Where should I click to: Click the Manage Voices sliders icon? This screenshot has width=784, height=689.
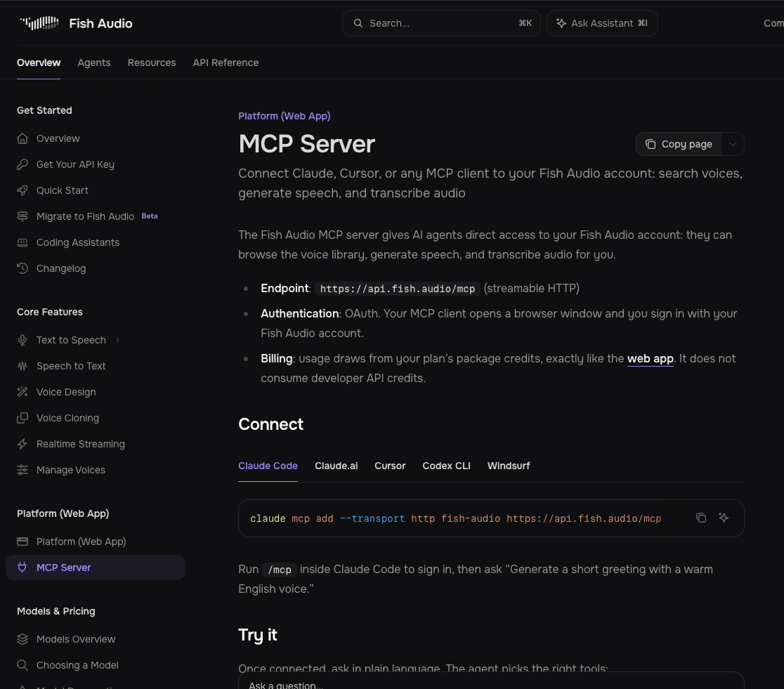22,470
